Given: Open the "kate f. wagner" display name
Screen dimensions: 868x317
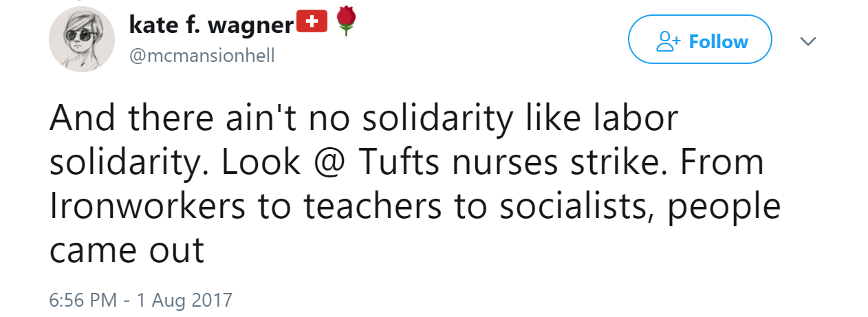Looking at the screenshot, I should [211, 24].
